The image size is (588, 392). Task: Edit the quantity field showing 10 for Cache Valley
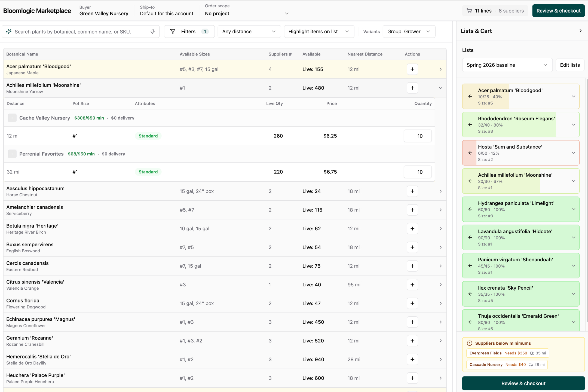(x=418, y=136)
